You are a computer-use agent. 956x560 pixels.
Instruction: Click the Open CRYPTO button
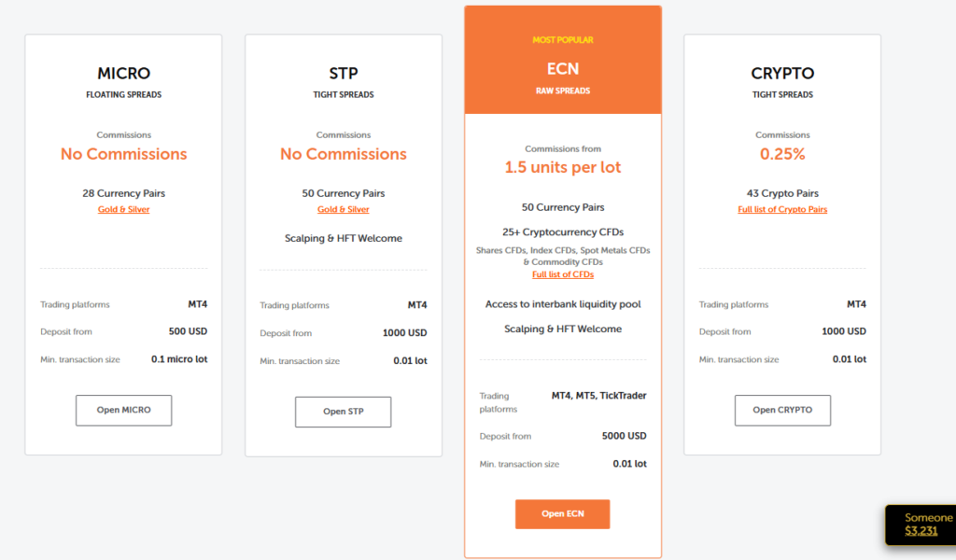click(782, 410)
